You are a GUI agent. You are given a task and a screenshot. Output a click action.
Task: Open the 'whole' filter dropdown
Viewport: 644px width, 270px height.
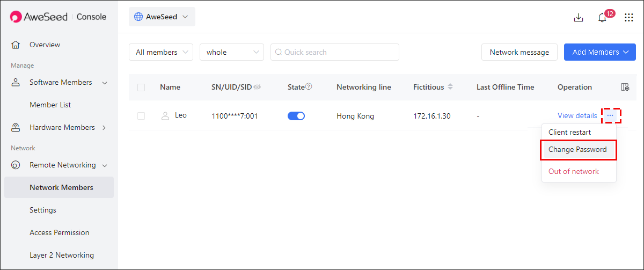click(x=232, y=52)
